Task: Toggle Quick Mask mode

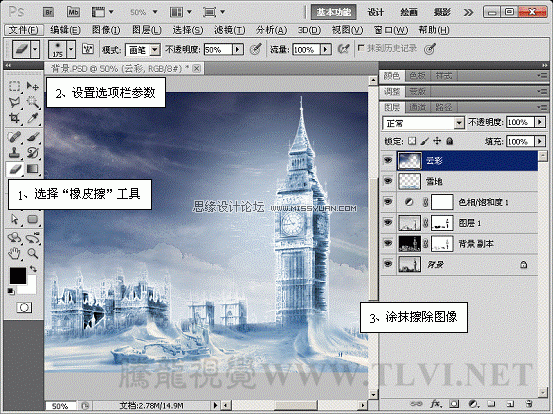Action: 24,308
